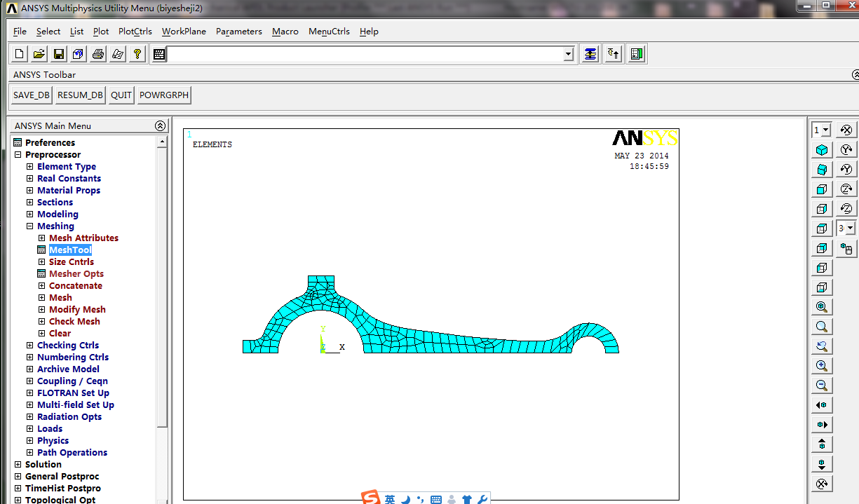This screenshot has height=504, width=859.
Task: Open the File menu
Action: pyautogui.click(x=20, y=32)
